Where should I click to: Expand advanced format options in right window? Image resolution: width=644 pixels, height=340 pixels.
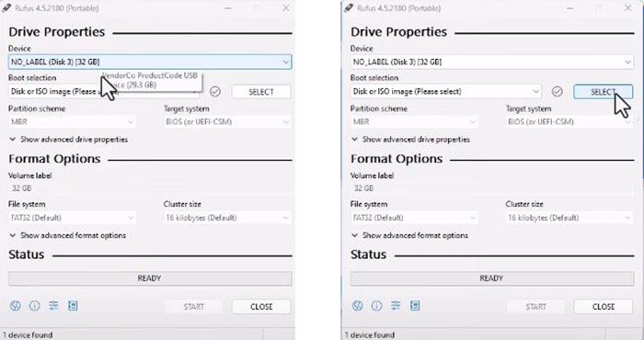click(x=410, y=235)
